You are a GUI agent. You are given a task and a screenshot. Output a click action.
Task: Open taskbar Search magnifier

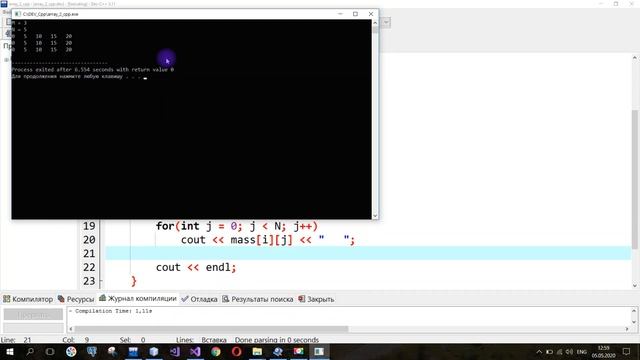click(30, 351)
